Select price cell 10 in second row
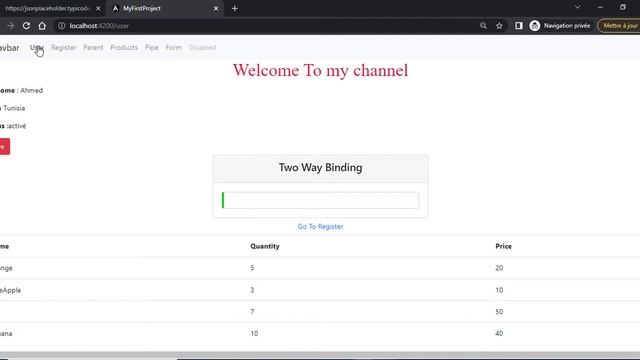 (499, 290)
